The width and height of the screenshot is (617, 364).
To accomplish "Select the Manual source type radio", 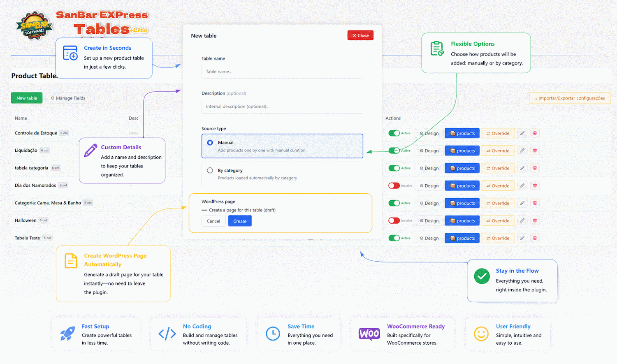I will 210,143.
